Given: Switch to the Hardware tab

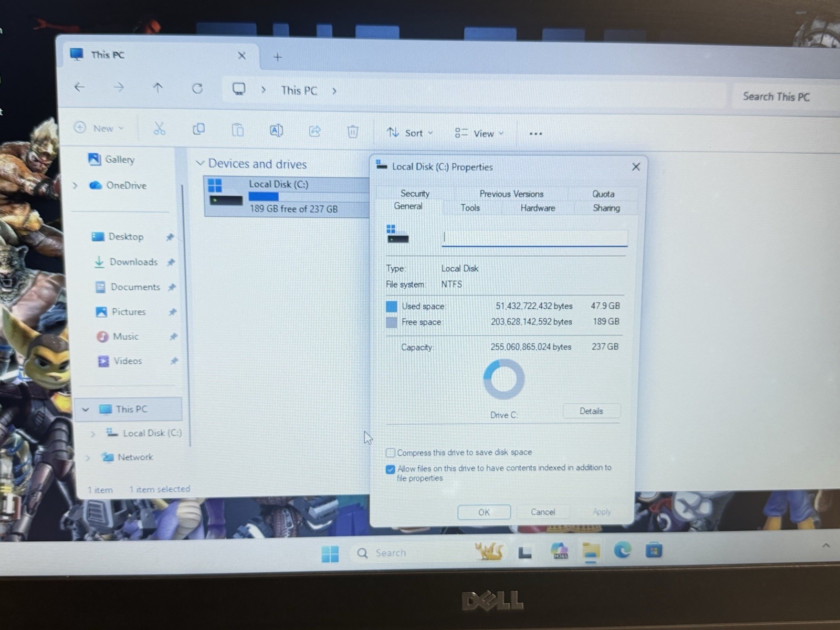Looking at the screenshot, I should click(x=538, y=208).
